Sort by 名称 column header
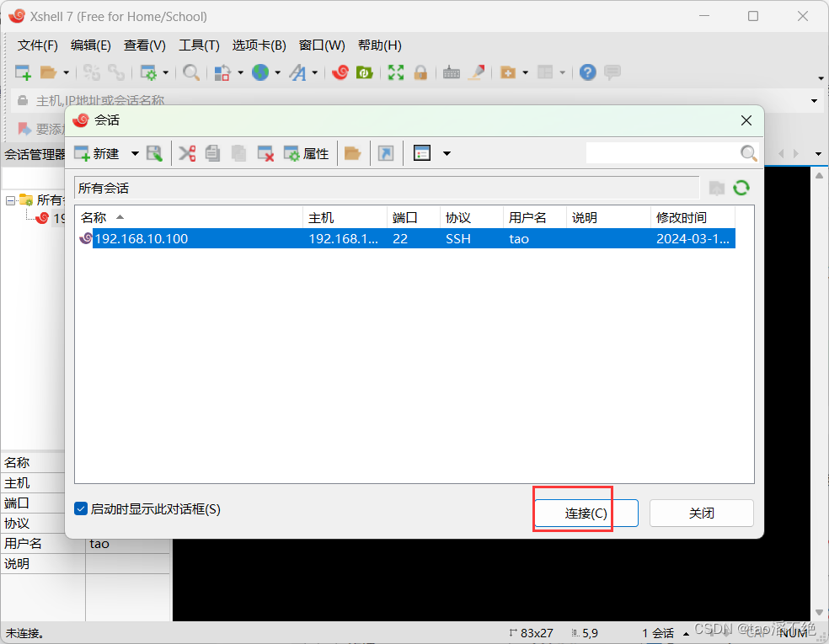 [x=189, y=218]
